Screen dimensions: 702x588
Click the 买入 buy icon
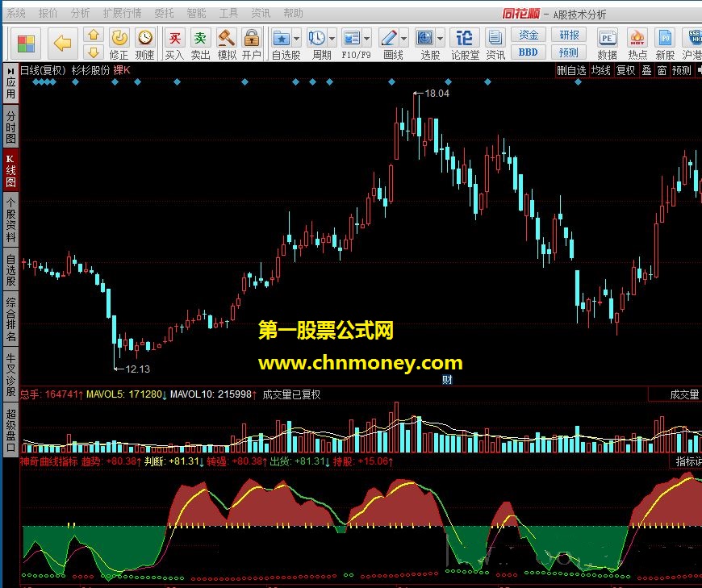[174, 38]
